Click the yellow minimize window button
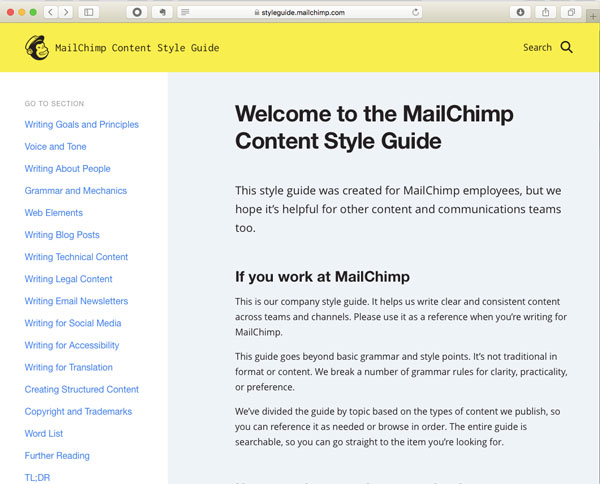Viewport: 600px width, 484px height. tap(22, 12)
